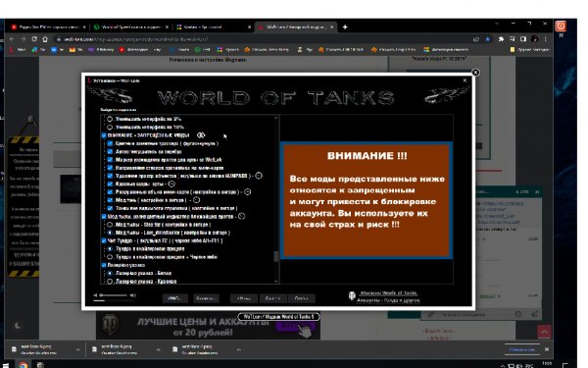Click the 'Далее' button in installer

[272, 298]
